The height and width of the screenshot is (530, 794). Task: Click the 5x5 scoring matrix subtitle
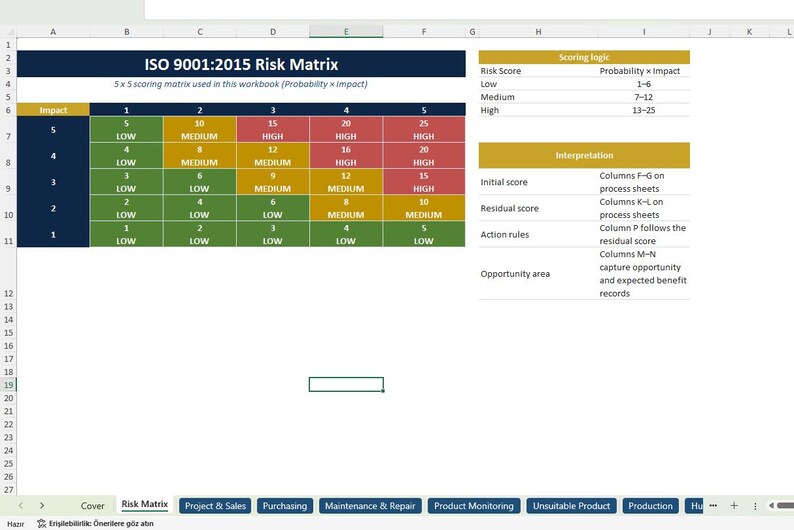coord(241,84)
